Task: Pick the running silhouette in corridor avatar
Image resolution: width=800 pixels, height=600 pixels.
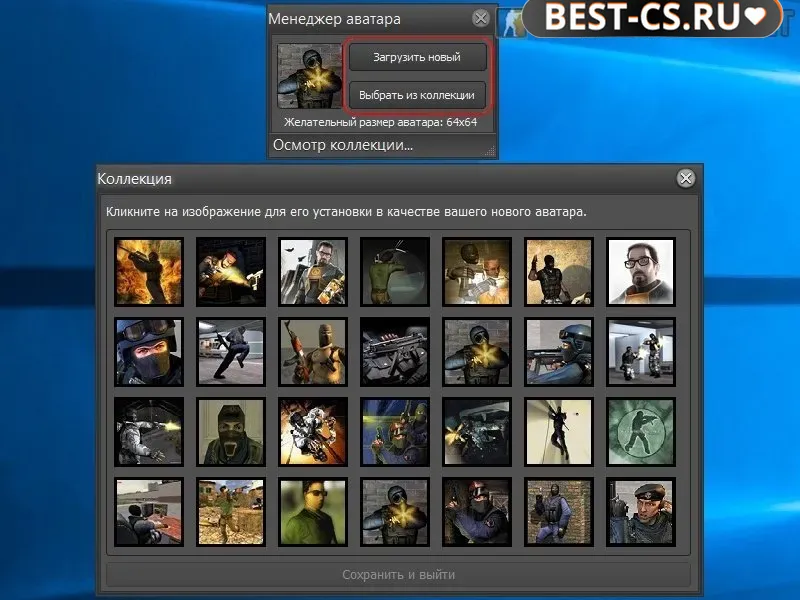Action: pyautogui.click(x=231, y=352)
